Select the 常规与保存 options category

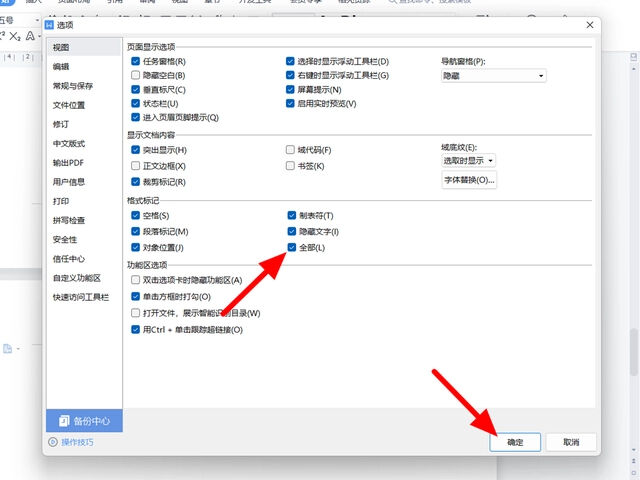[84, 86]
